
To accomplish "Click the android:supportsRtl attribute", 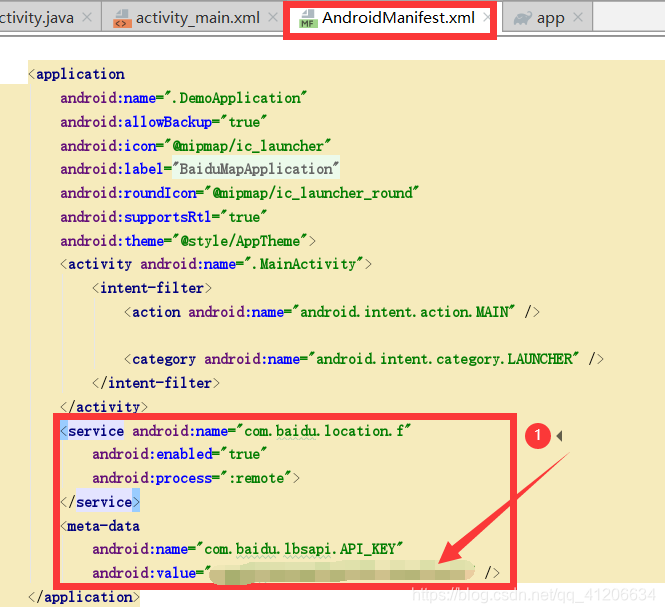I will point(136,217).
